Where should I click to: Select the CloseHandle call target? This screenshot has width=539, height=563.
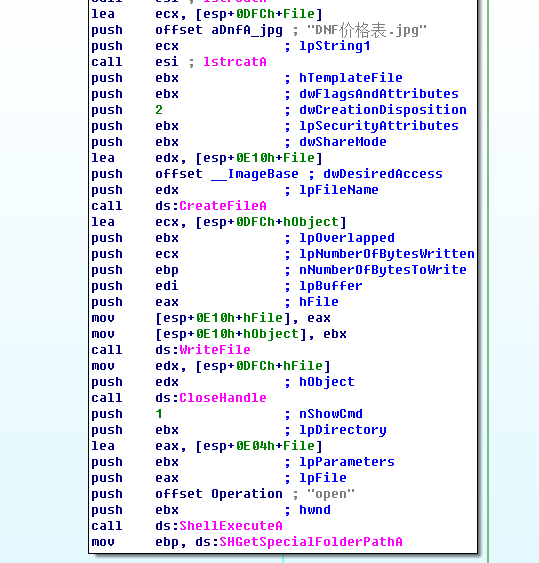223,398
